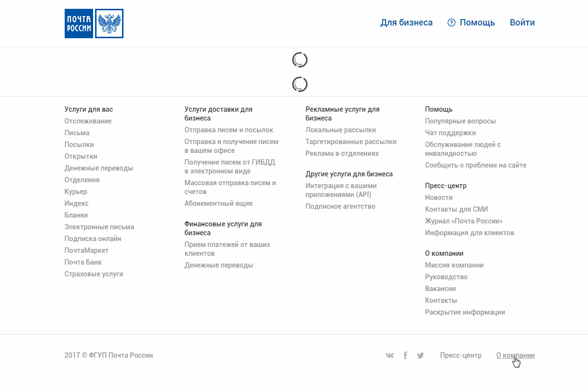Open the Подписное агентство link
This screenshot has height=392, width=588.
point(341,206)
